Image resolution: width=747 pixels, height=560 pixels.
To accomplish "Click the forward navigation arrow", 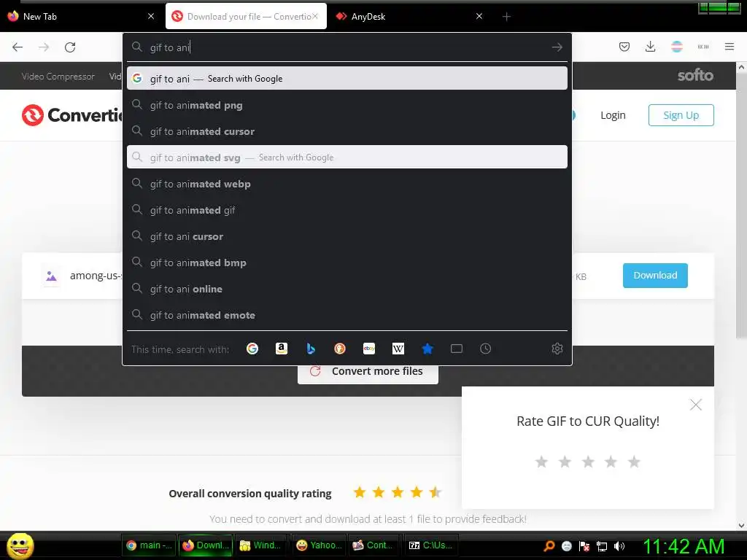I will [x=44, y=47].
